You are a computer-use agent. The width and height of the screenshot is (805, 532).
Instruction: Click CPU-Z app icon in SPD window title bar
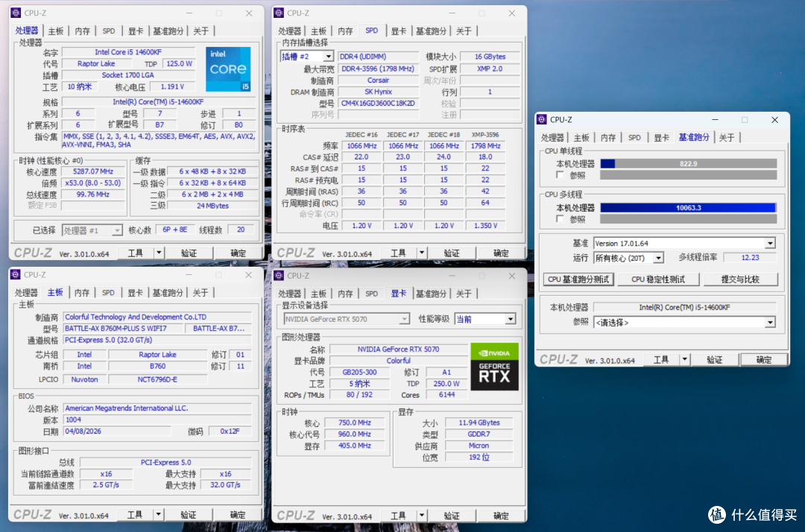pos(279,13)
